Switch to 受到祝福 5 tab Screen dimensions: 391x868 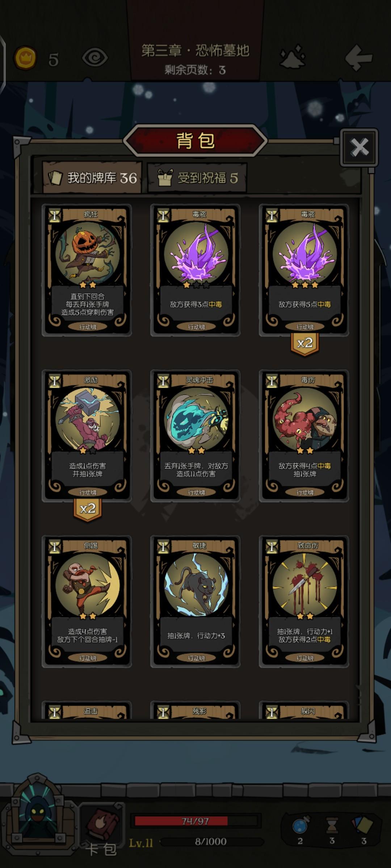pos(197,178)
